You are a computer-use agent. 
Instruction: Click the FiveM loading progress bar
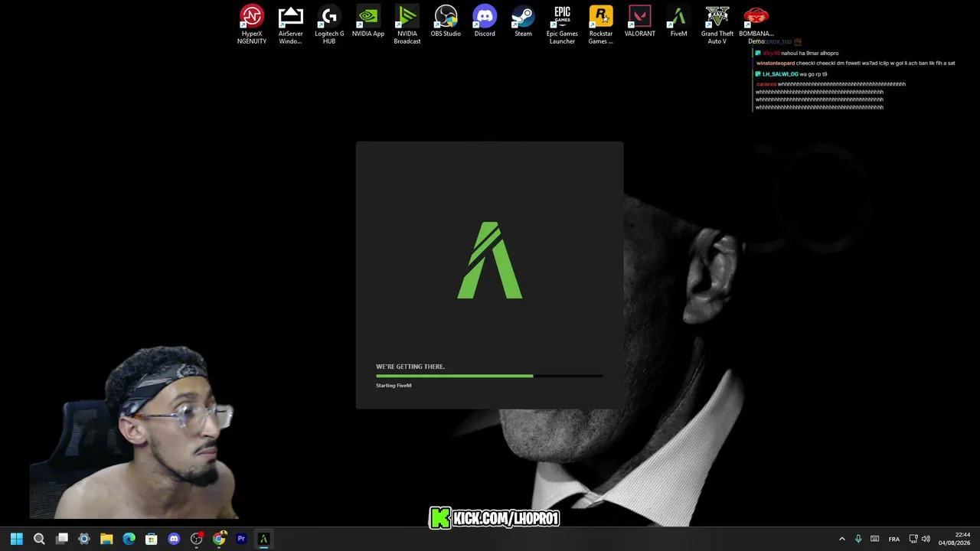click(x=489, y=376)
